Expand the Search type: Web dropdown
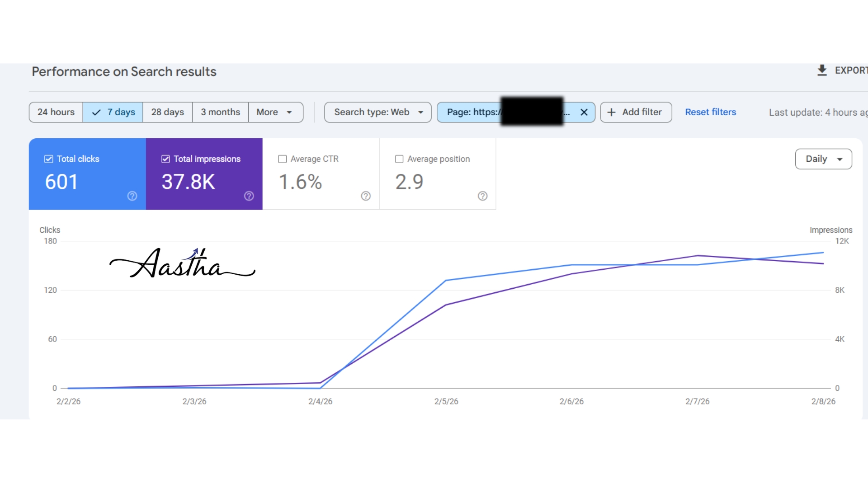 coord(377,112)
